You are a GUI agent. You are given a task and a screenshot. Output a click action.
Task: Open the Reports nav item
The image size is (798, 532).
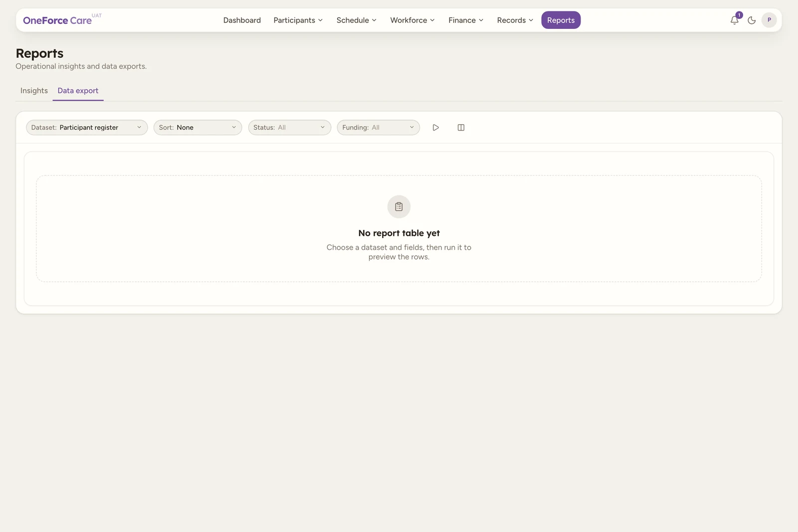[561, 20]
